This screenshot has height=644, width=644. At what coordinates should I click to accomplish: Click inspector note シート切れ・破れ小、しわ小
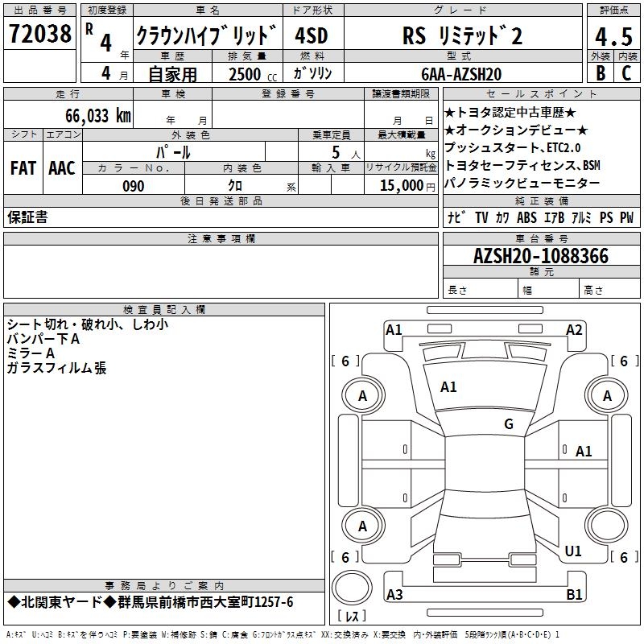88,324
